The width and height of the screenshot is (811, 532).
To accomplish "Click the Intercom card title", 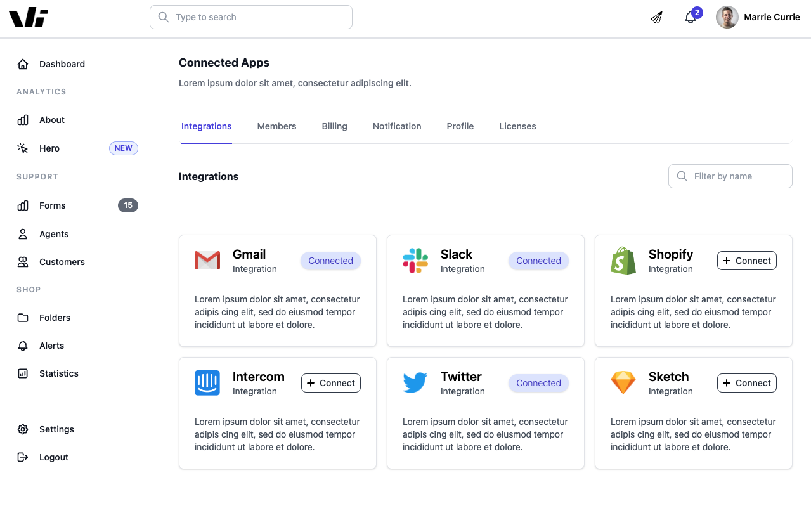I will (x=259, y=377).
